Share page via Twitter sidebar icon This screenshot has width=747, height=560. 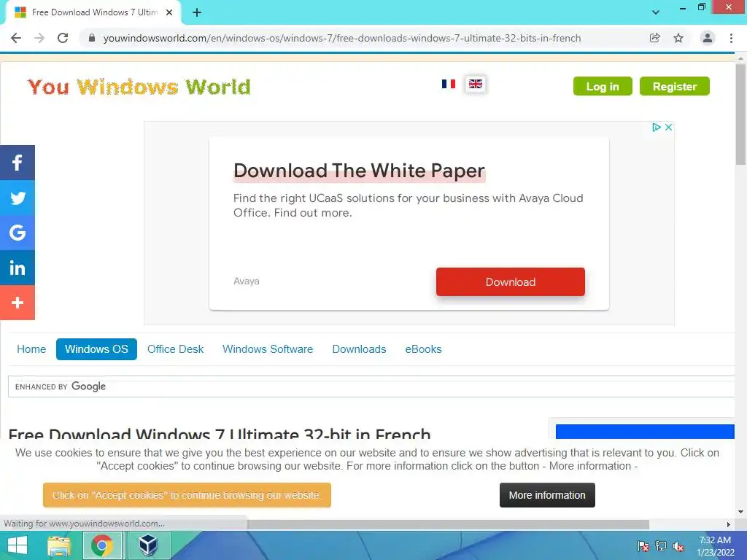[x=18, y=198]
